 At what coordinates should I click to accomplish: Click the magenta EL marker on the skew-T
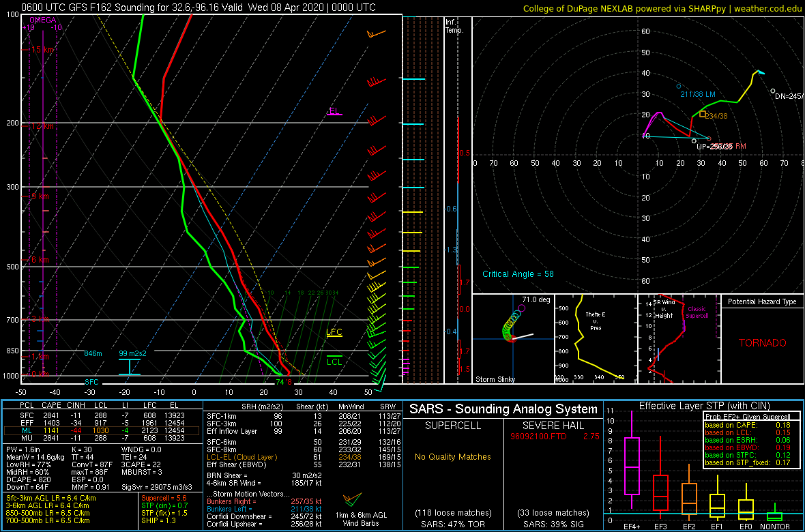click(x=335, y=111)
